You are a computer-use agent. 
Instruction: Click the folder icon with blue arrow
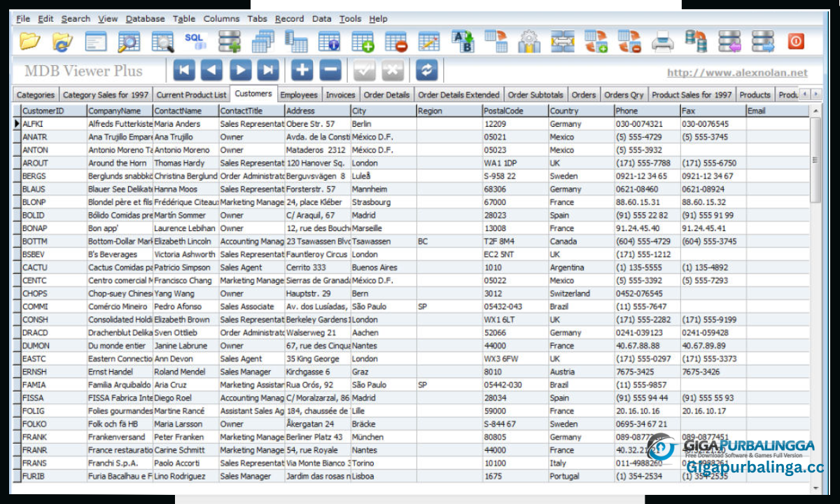pyautogui.click(x=62, y=42)
